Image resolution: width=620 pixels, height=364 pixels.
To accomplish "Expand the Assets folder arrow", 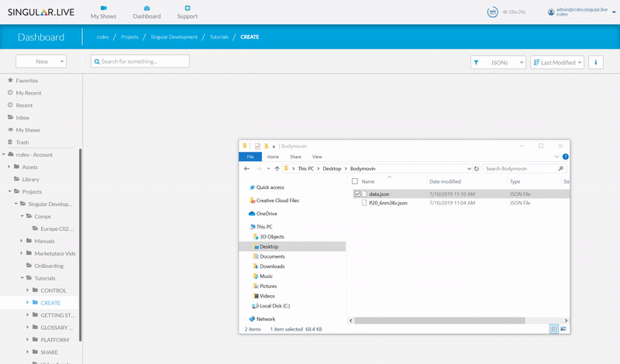I will 9,167.
